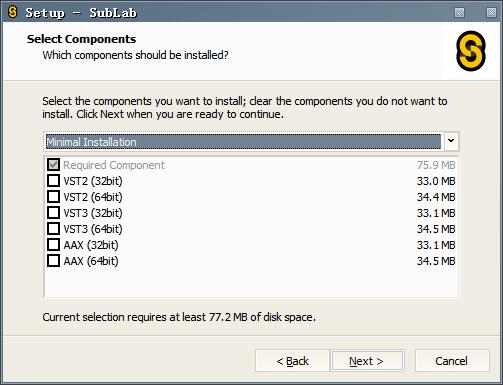Click the Select Components heading
This screenshot has width=503, height=385.
tap(81, 39)
